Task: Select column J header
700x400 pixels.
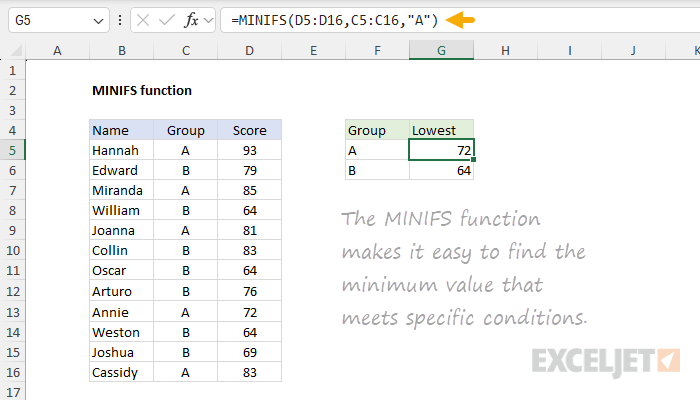Action: pos(633,50)
